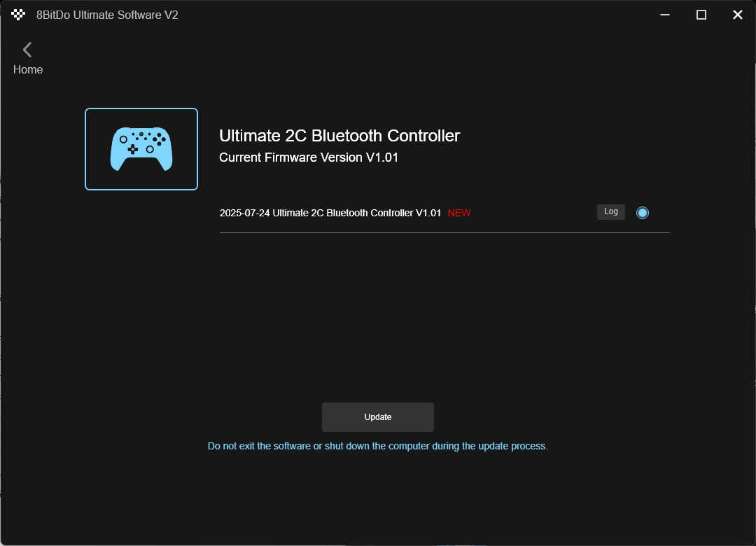Click the Home label under the back arrow
This screenshot has width=756, height=546.
pyautogui.click(x=28, y=70)
